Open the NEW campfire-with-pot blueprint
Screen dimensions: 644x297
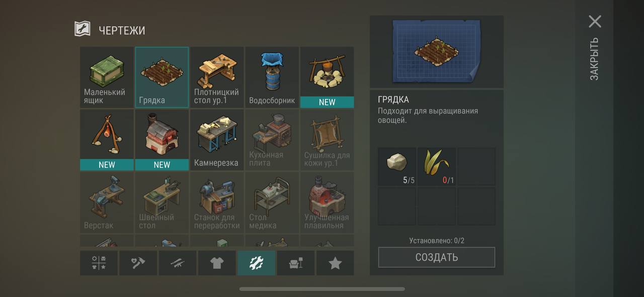coord(327,77)
